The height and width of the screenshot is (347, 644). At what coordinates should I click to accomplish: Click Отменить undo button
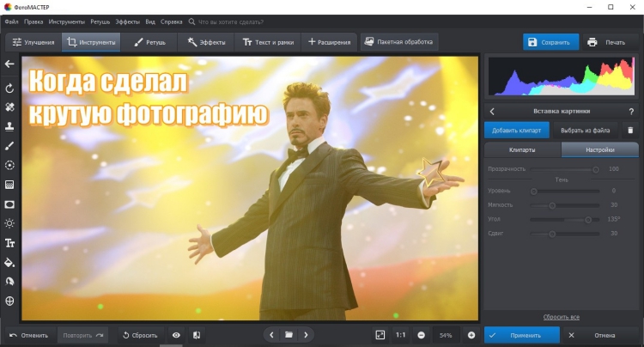pos(28,335)
